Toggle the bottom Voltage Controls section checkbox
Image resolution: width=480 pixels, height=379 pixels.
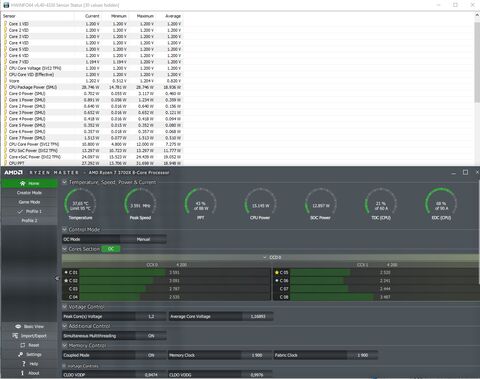point(65,366)
